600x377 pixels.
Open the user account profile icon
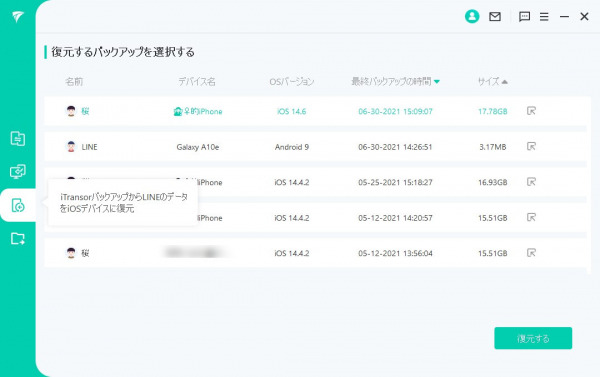pos(472,16)
